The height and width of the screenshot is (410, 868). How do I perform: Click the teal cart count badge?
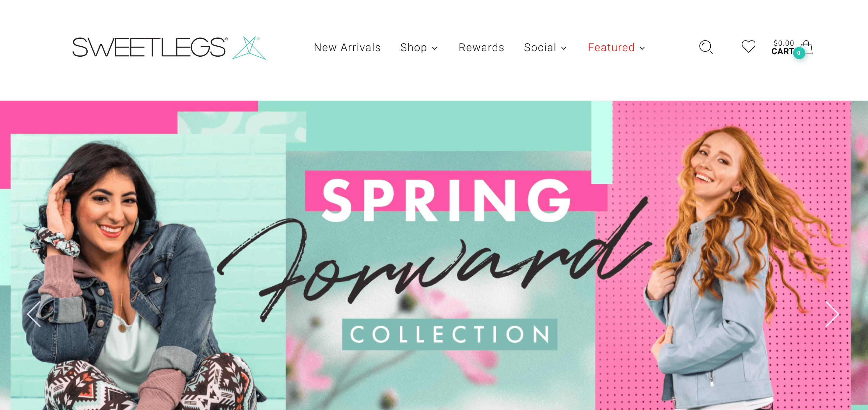pyautogui.click(x=799, y=53)
